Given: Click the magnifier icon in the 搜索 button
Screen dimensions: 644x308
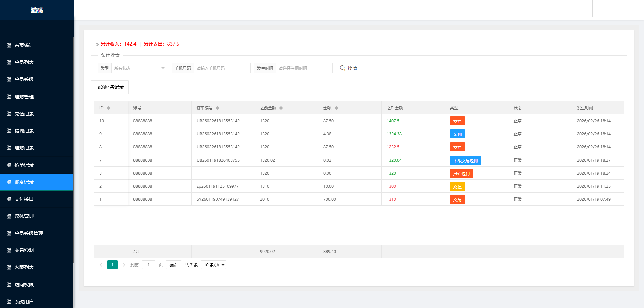Looking at the screenshot, I should coord(342,68).
